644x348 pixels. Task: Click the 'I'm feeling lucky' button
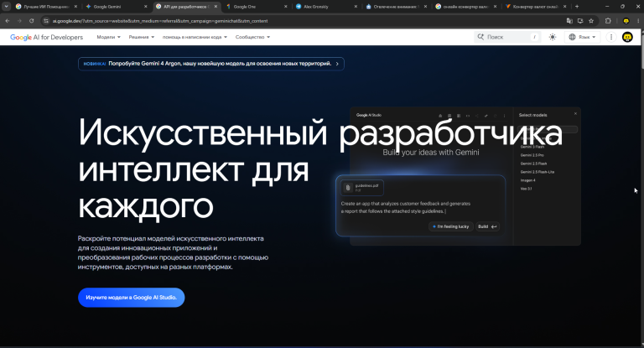[451, 226]
